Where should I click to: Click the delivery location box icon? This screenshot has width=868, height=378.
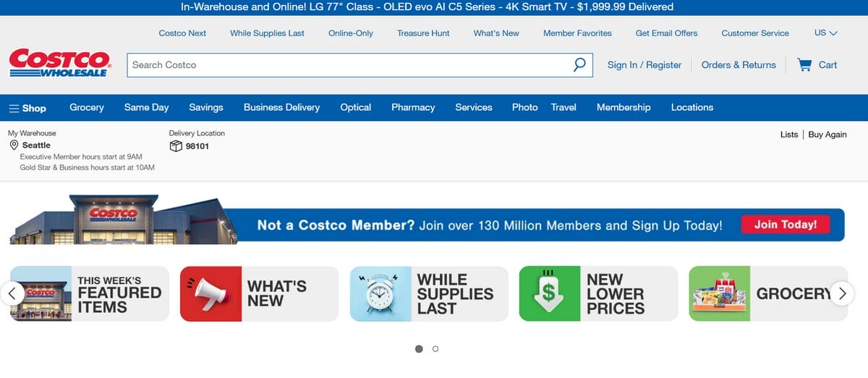point(176,146)
